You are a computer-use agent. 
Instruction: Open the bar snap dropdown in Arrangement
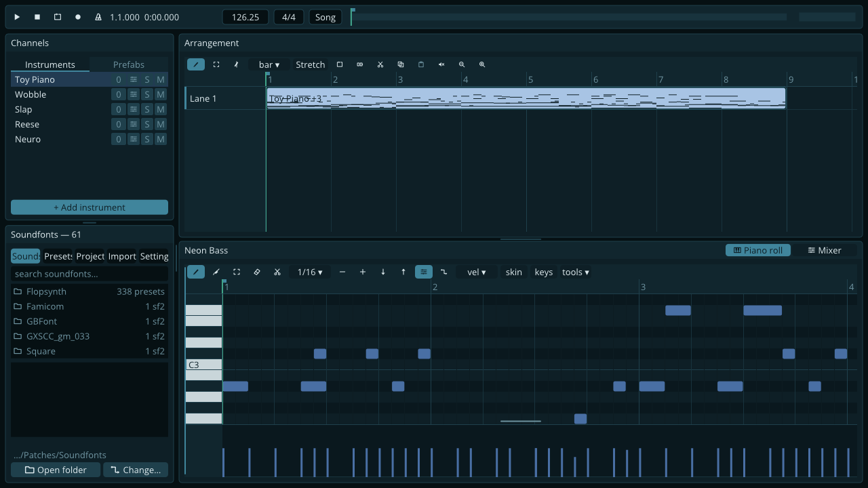pyautogui.click(x=269, y=64)
